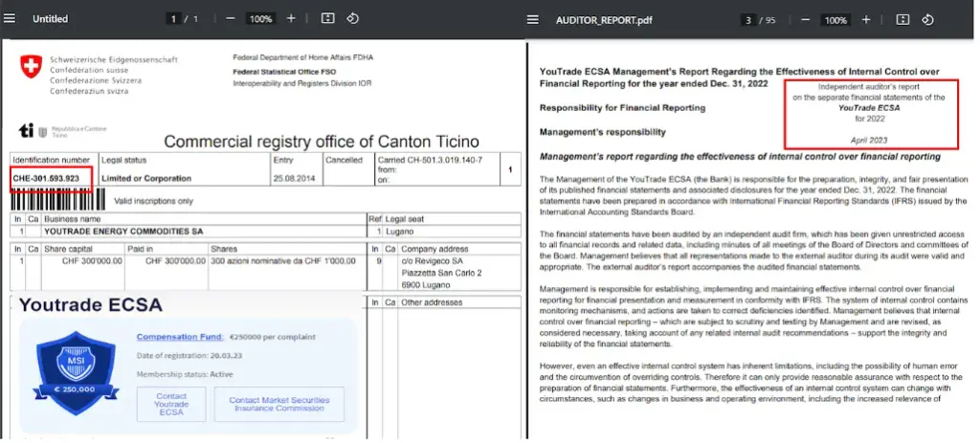The image size is (980, 443).
Task: Click Contact Market Securities Insurance Commission button
Action: (278, 405)
